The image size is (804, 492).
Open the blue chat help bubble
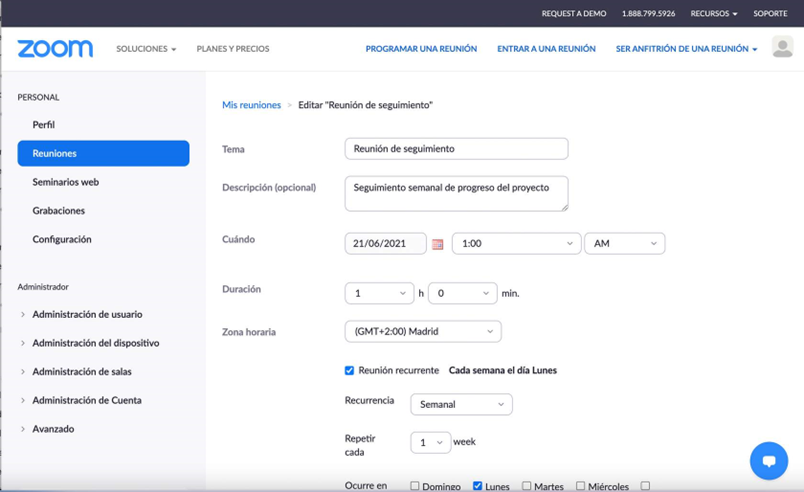pyautogui.click(x=769, y=461)
